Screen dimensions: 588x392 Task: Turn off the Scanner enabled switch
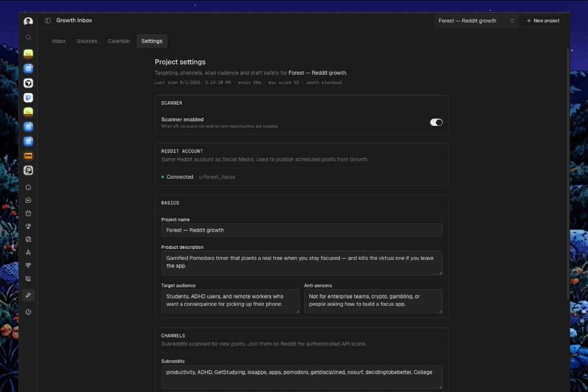436,122
